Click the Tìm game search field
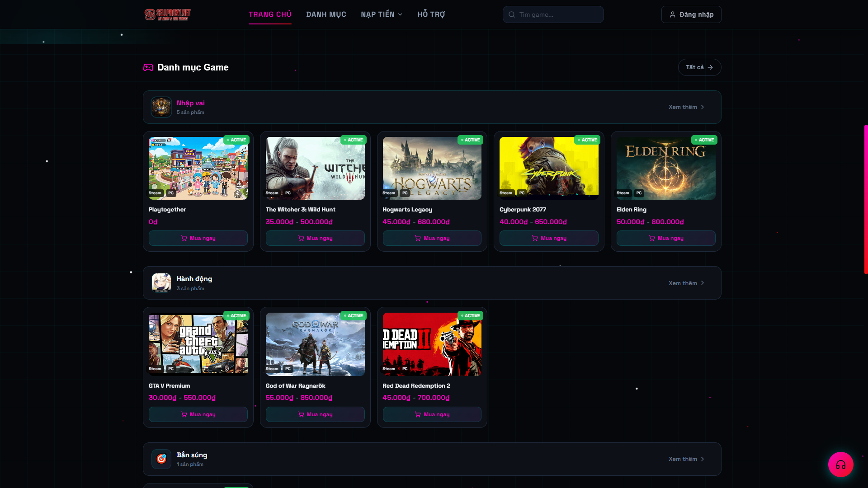This screenshot has width=868, height=488. point(553,14)
